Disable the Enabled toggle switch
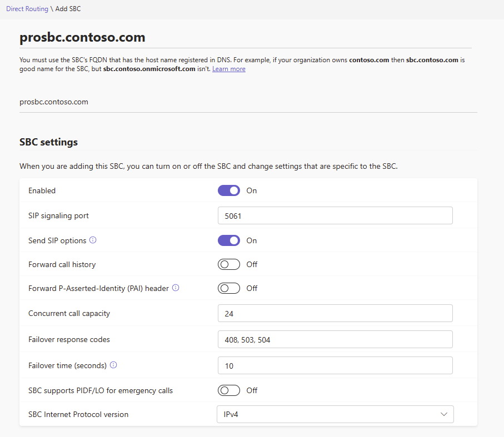Screen dimensions: 504x437 pyautogui.click(x=229, y=190)
